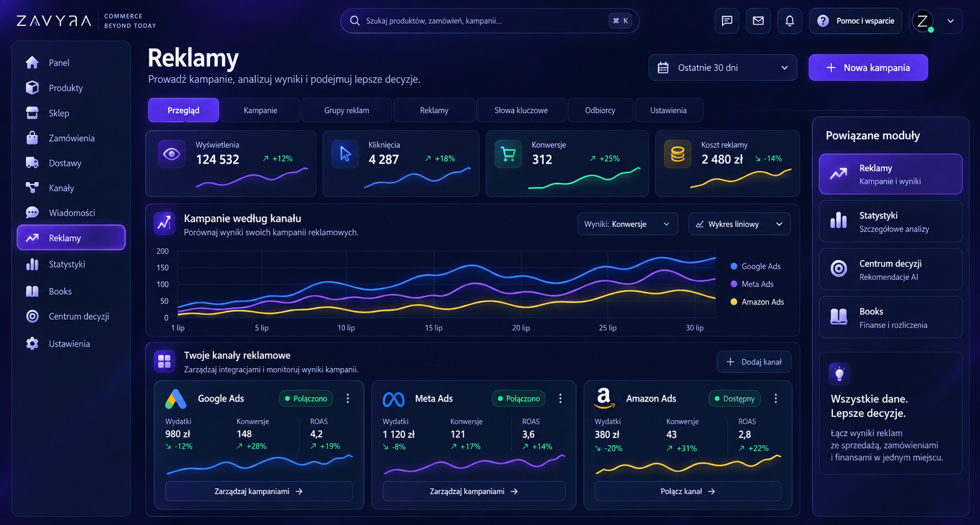Expand the Ostatnie 30 dni date range dropdown
This screenshot has width=980, height=525.
[723, 67]
